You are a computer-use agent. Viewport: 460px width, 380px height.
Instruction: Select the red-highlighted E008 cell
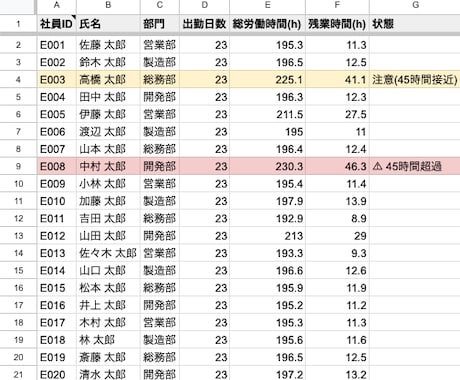[x=57, y=166]
